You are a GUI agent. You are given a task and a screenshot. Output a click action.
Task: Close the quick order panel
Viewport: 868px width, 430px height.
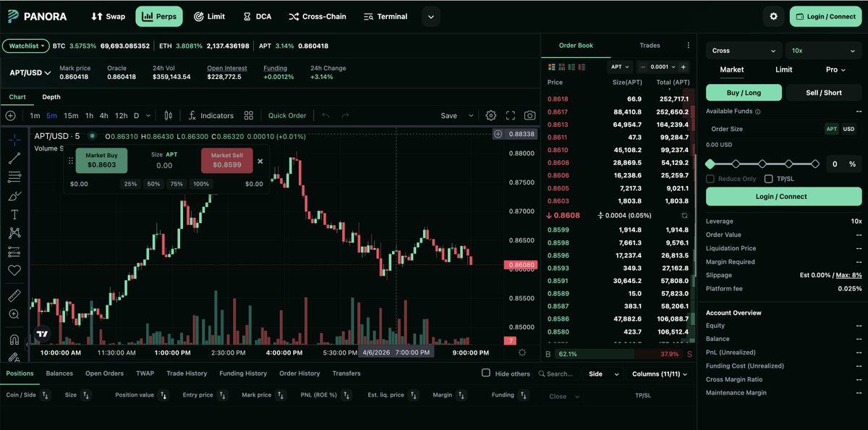point(260,161)
